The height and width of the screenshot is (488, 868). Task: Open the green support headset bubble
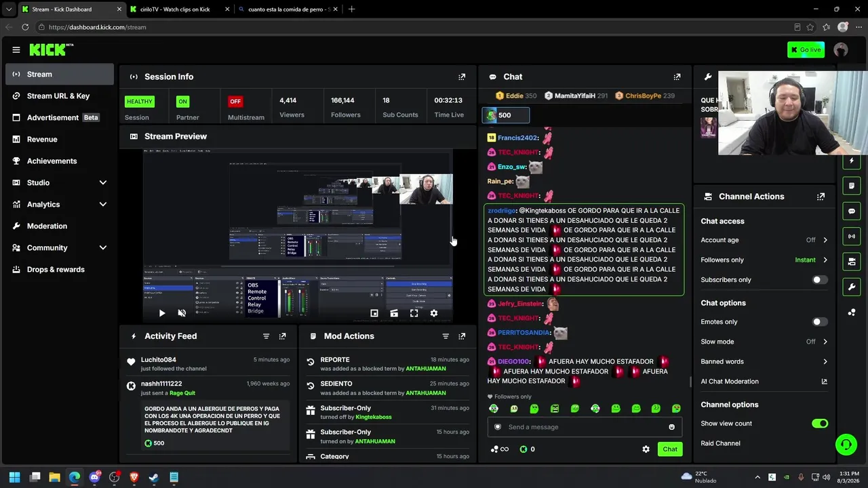click(846, 445)
